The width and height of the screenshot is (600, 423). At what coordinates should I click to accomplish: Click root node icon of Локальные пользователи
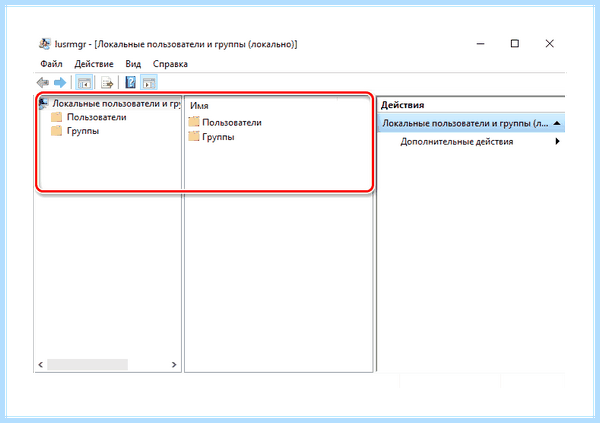pyautogui.click(x=44, y=103)
